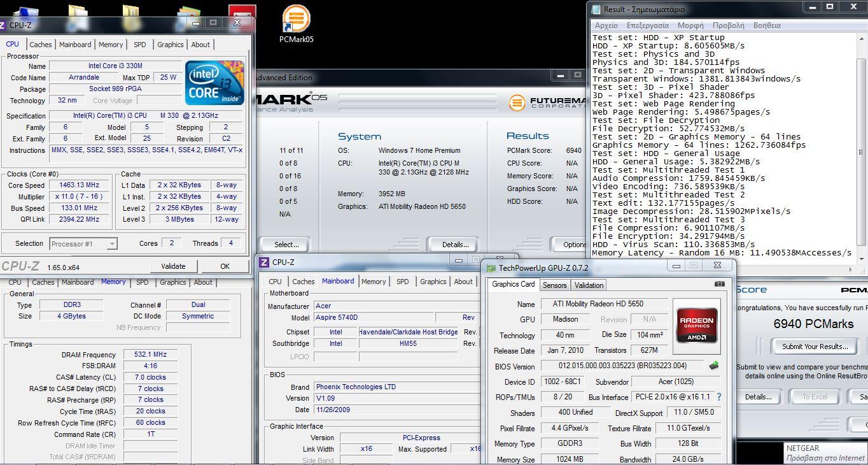Screen dimensions: 868x465
Task: Open About tab in CPU-Z processor window
Action: [x=200, y=45]
